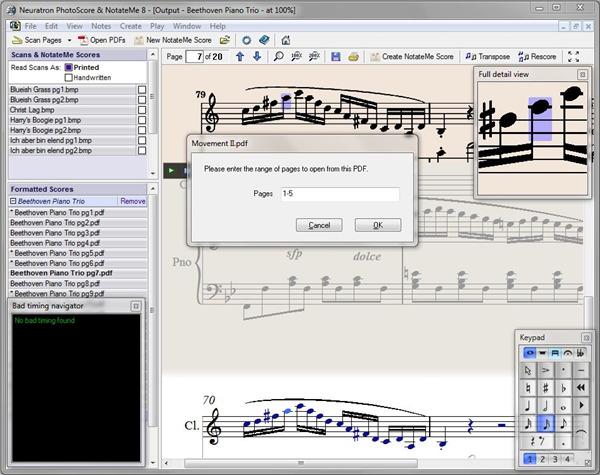Open the Notes menu
The image size is (600, 475).
[x=100, y=24]
